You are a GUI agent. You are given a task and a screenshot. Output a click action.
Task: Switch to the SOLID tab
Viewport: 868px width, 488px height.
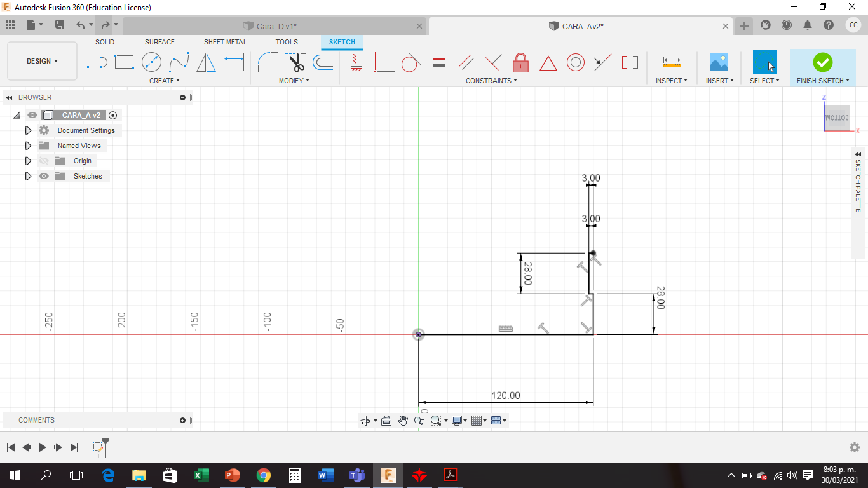pos(105,42)
